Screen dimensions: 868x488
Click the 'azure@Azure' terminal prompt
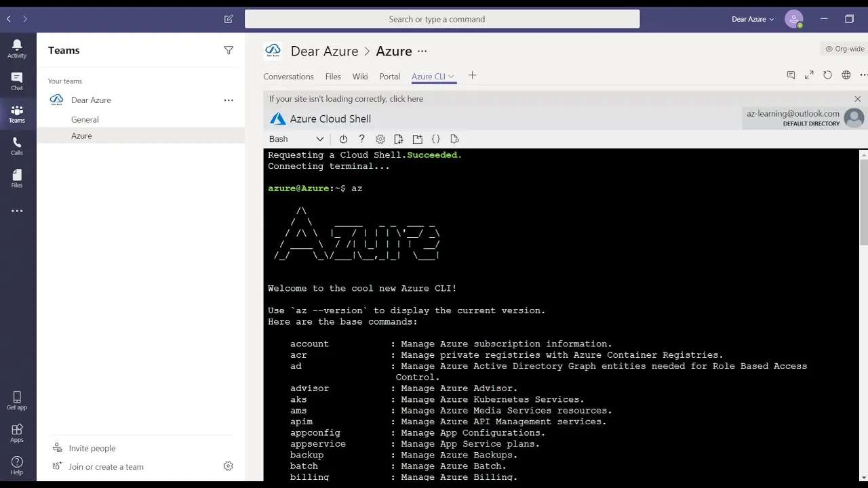click(298, 188)
